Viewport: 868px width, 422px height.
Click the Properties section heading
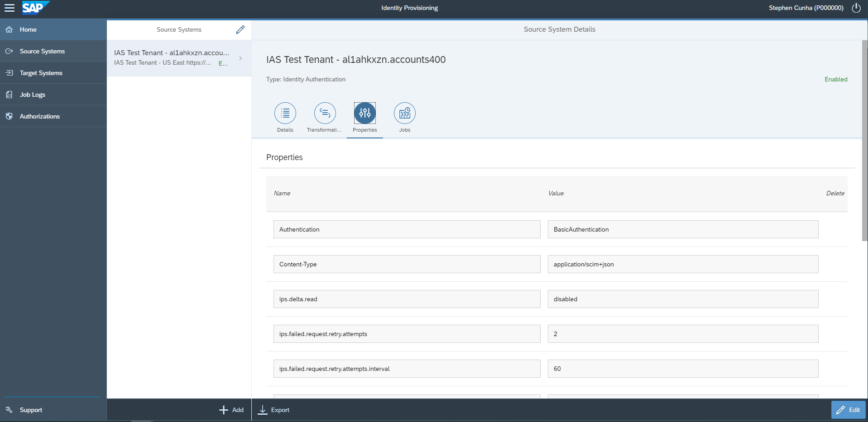(284, 157)
